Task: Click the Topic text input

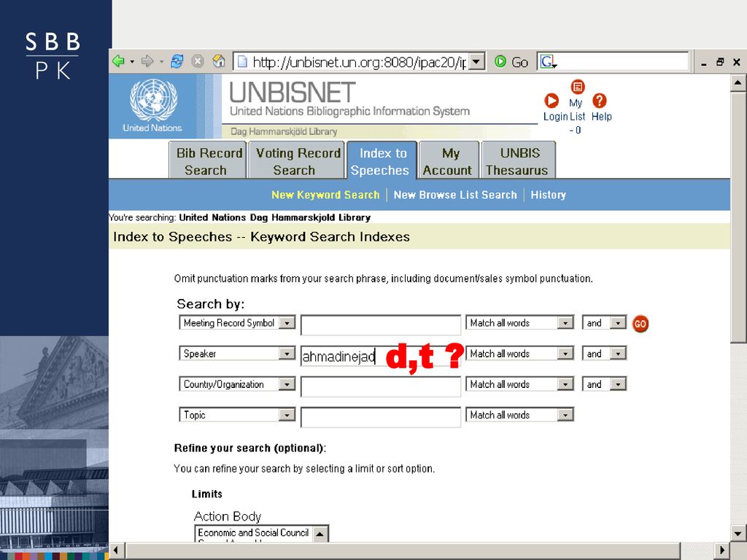Action: pos(381,417)
